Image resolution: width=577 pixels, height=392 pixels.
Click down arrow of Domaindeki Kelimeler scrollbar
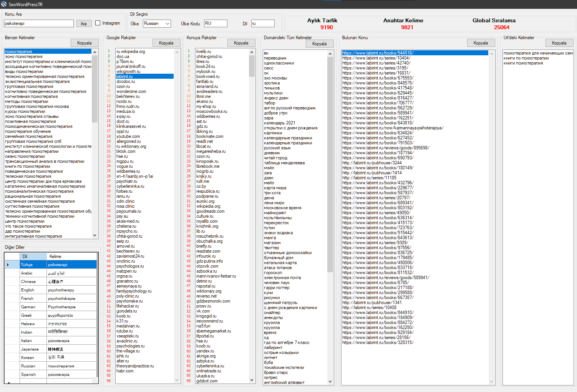pyautogui.click(x=330, y=382)
